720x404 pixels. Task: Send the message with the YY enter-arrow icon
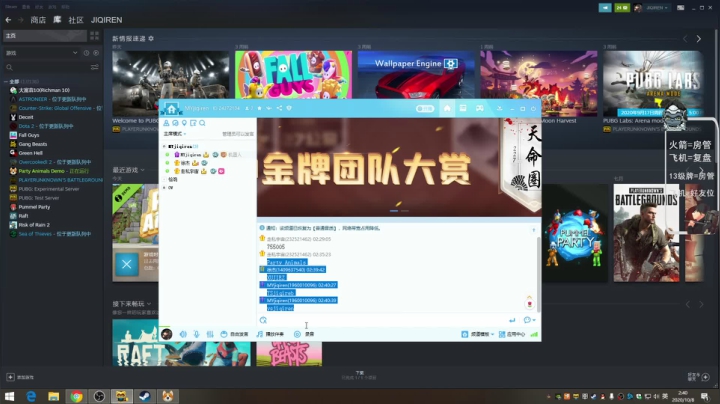(x=512, y=320)
